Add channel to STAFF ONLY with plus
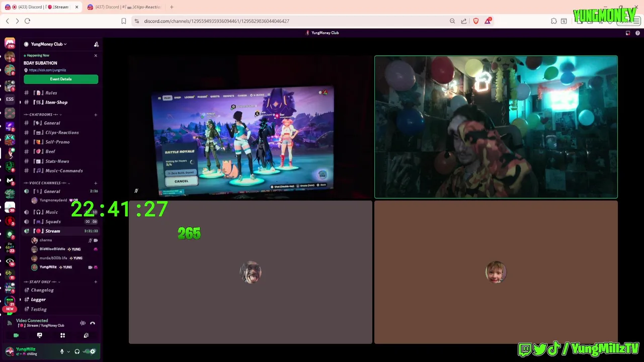Viewport: 644px width, 362px height. point(96,282)
